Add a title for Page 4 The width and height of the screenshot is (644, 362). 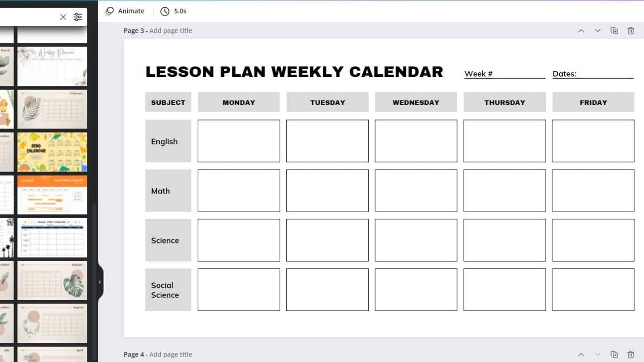coord(171,354)
